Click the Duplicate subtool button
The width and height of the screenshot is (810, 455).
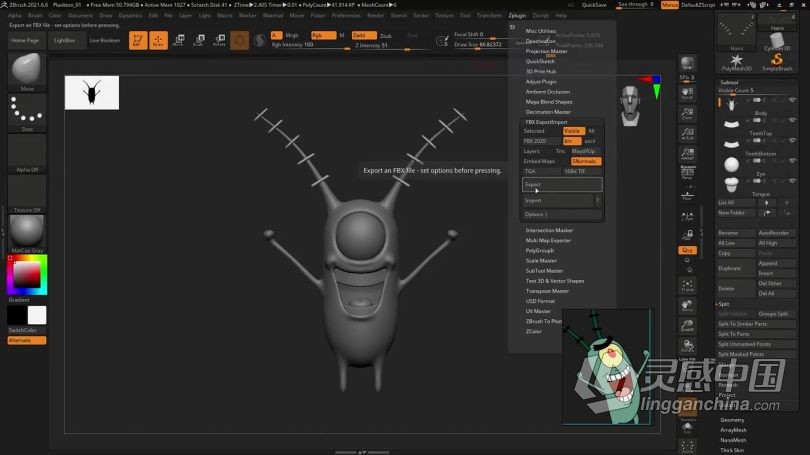[x=736, y=269]
